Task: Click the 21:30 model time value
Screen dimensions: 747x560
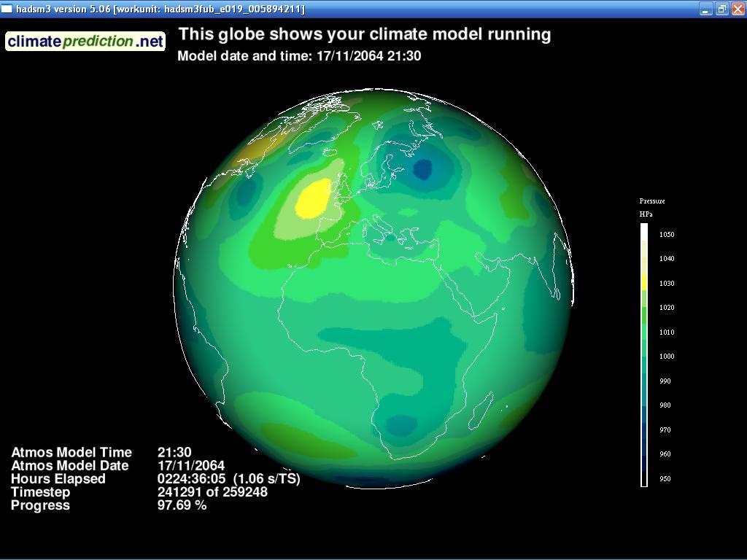Action: click(x=174, y=452)
